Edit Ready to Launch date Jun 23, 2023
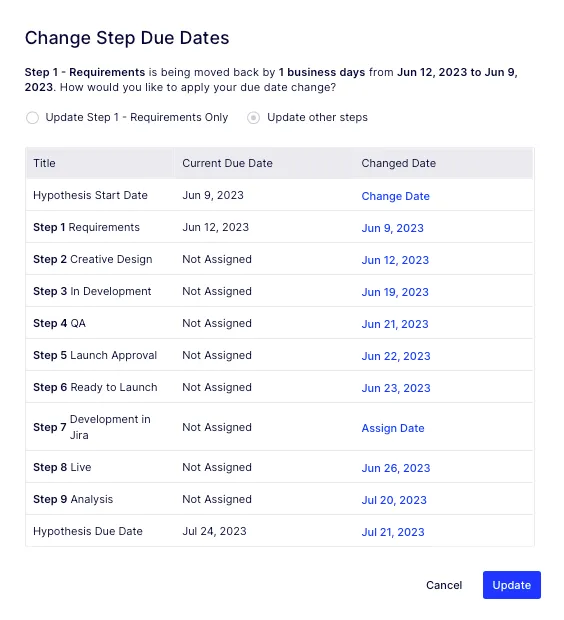Screen dimensions: 564x620 pos(396,388)
